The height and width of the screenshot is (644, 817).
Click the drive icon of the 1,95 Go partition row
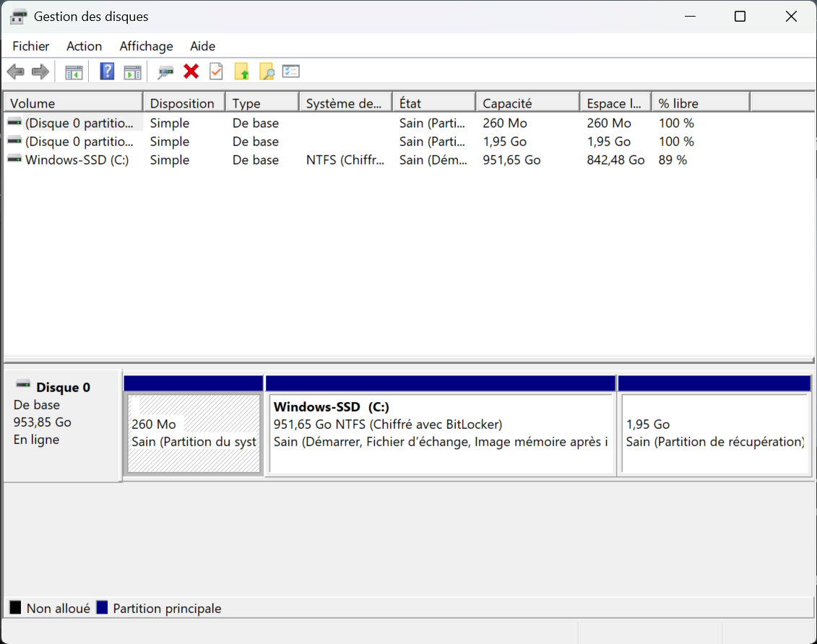14,141
